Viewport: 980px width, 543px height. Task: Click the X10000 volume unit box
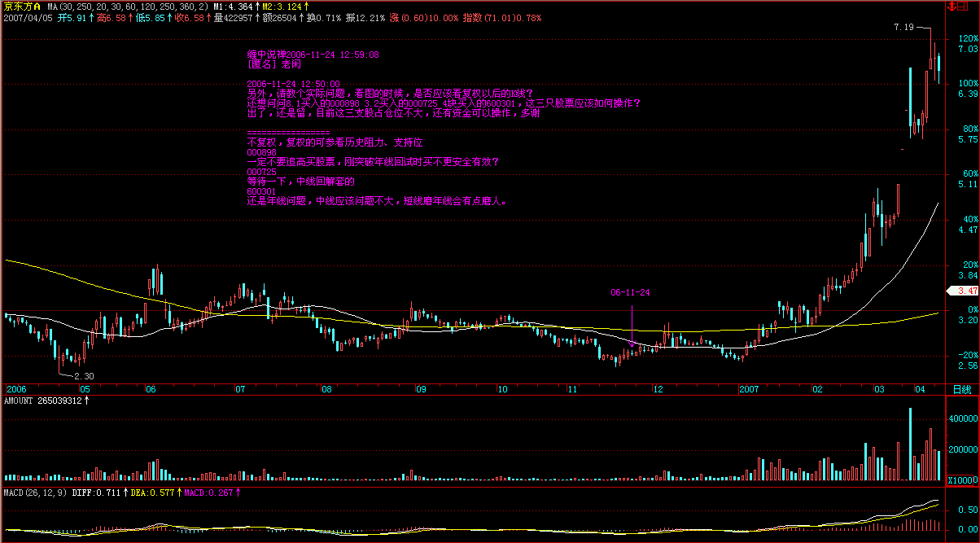(963, 480)
